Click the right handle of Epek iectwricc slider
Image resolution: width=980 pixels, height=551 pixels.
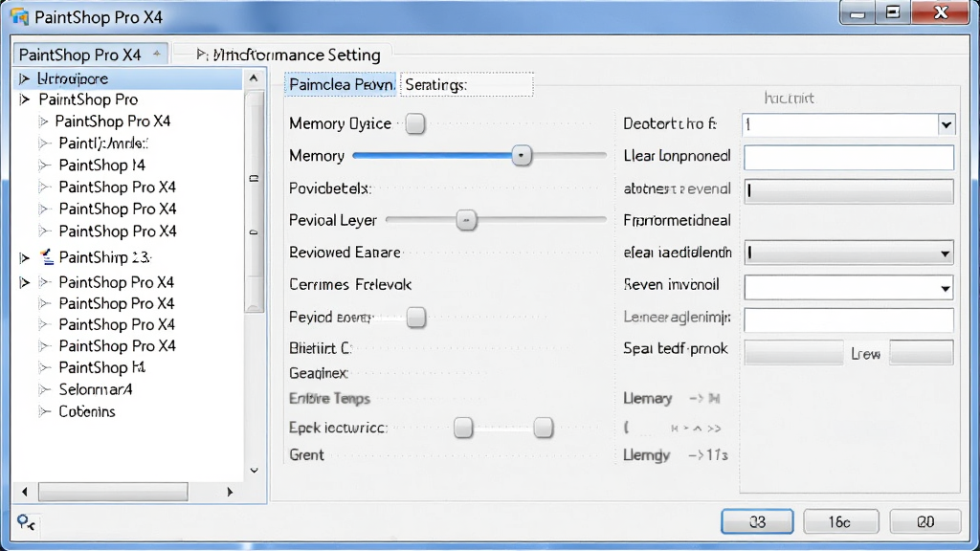point(544,428)
